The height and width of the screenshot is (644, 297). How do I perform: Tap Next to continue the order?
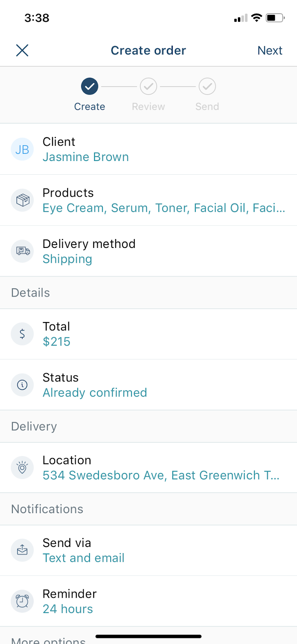pyautogui.click(x=270, y=50)
